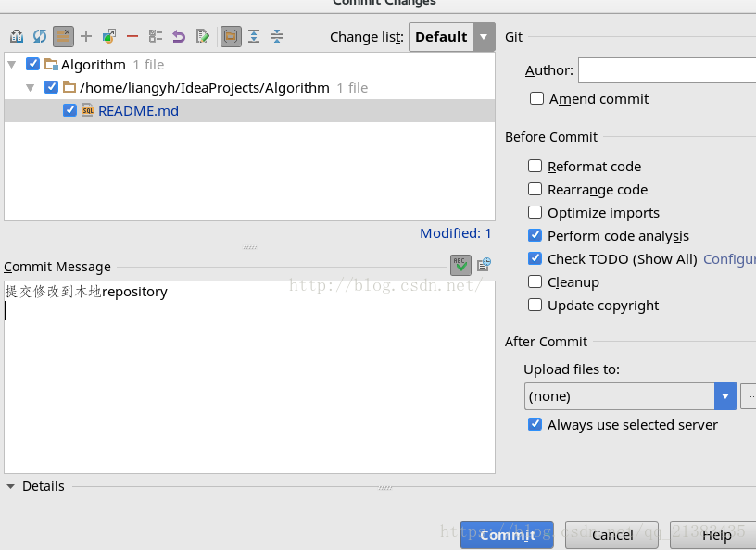Uncheck the /home/liangyh/IdeaProjects/Algorithm folder checkbox
This screenshot has width=756, height=550.
pos(51,87)
